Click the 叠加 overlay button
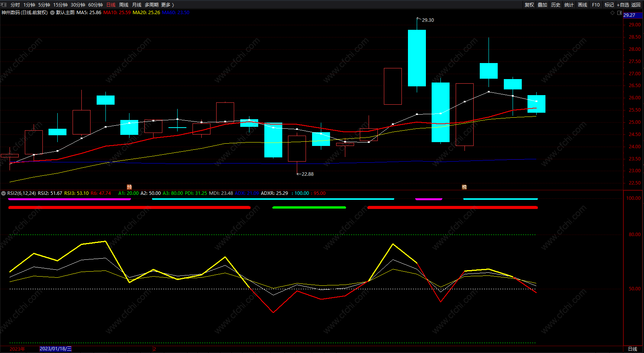 pos(542,5)
